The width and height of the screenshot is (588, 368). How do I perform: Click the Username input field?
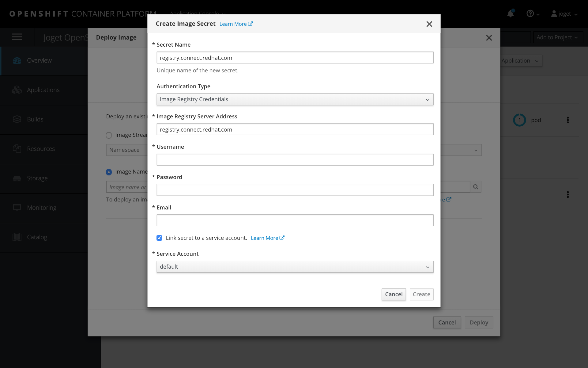(x=295, y=159)
